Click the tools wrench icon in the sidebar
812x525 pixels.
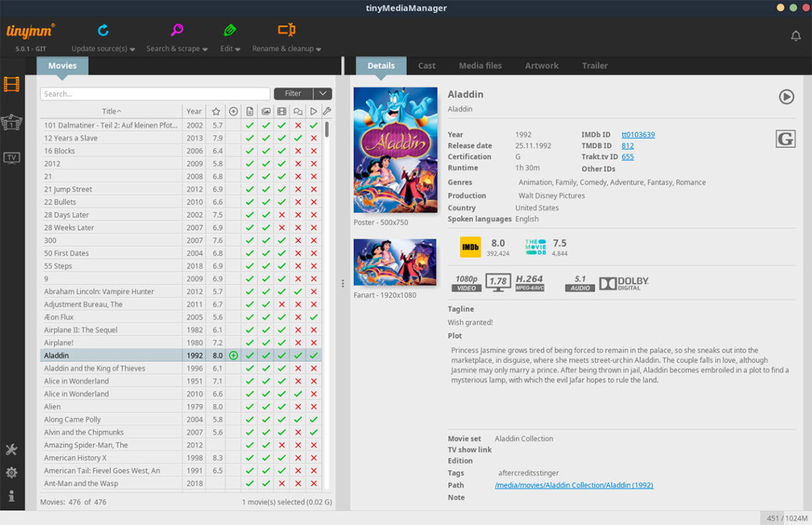click(11, 449)
